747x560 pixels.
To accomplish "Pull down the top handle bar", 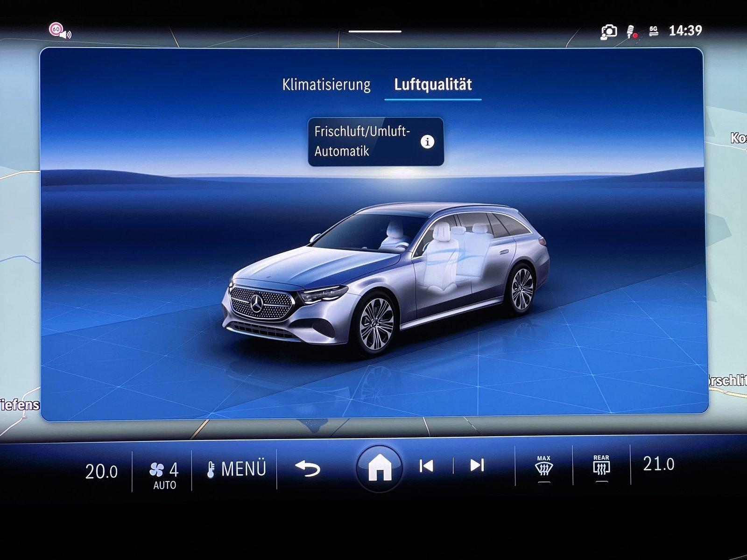I will (x=375, y=31).
